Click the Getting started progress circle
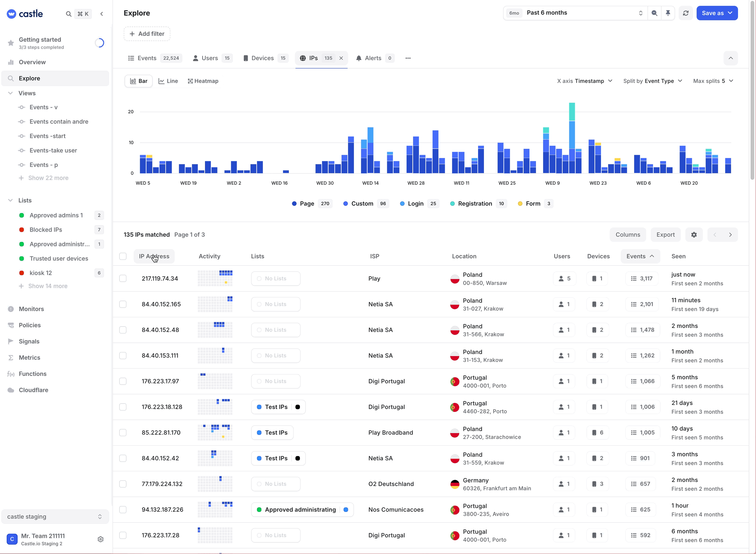Image resolution: width=756 pixels, height=554 pixels. [99, 43]
